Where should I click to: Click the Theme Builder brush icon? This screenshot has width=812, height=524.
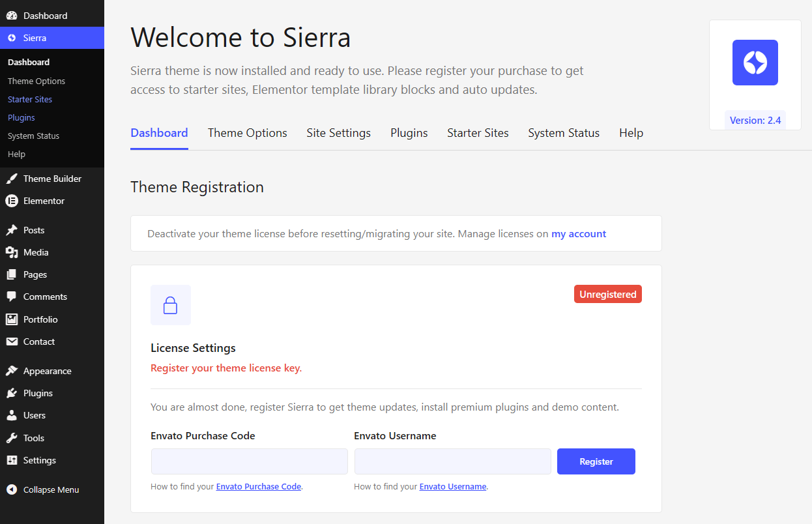tap(12, 179)
